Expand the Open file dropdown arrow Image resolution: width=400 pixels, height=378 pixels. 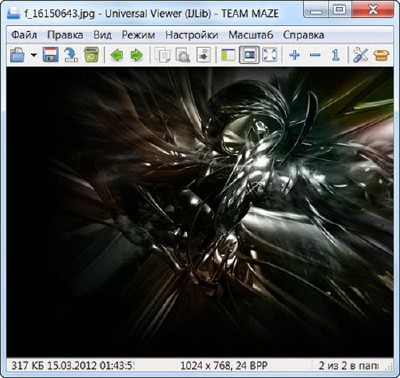34,55
